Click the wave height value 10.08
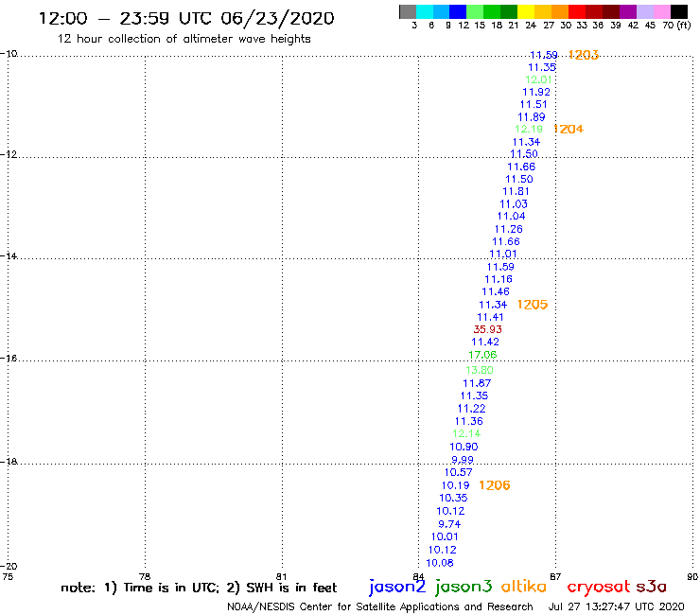The image size is (700, 615). 440,563
